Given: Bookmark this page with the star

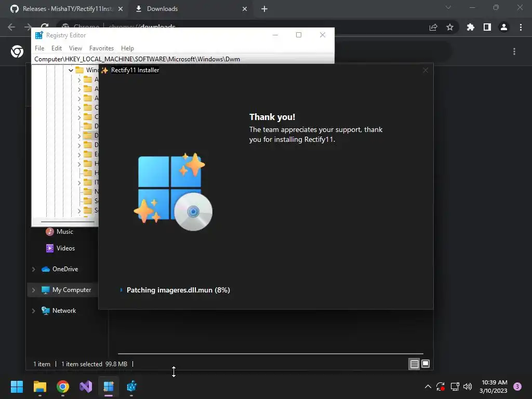Looking at the screenshot, I should 449,27.
